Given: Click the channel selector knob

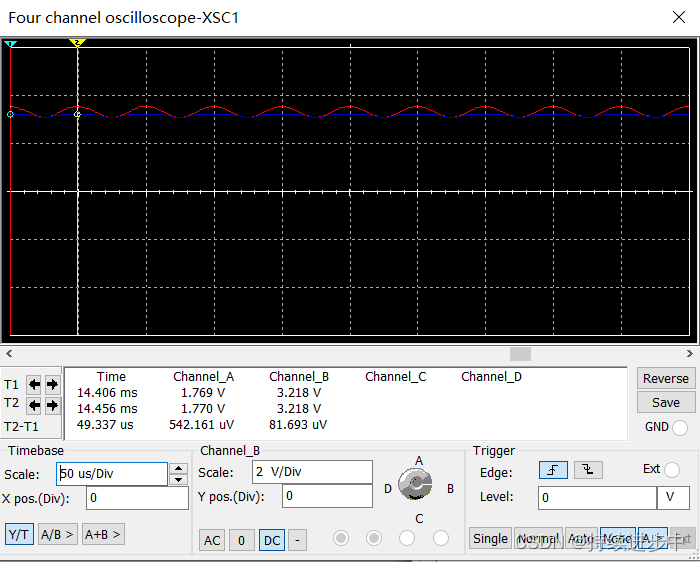Looking at the screenshot, I should [415, 484].
